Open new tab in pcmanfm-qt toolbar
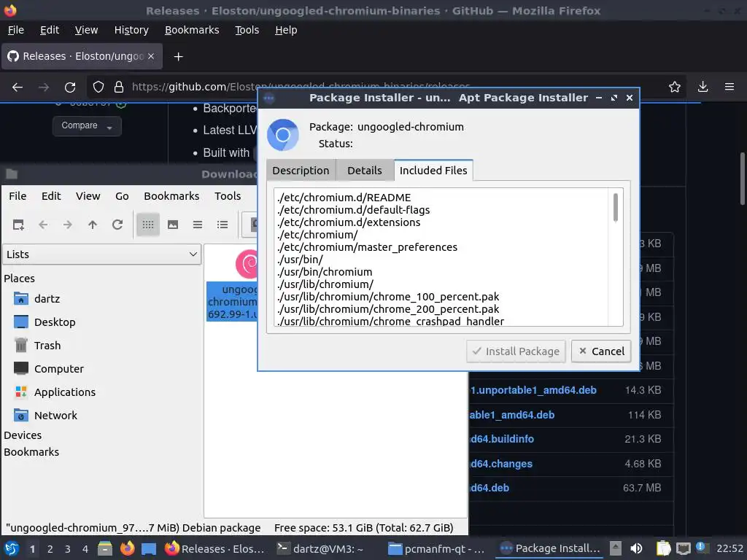This screenshot has height=560, width=747. click(x=18, y=225)
